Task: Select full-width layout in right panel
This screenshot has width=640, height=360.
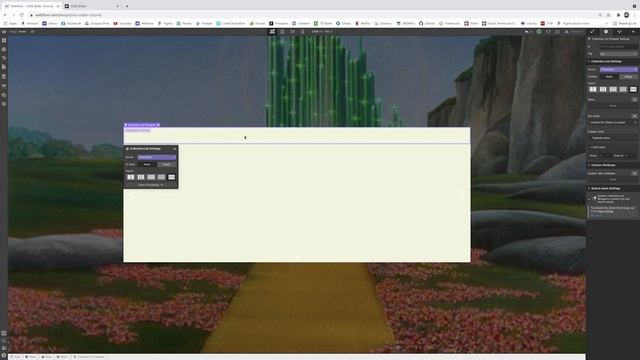Action: (x=633, y=89)
